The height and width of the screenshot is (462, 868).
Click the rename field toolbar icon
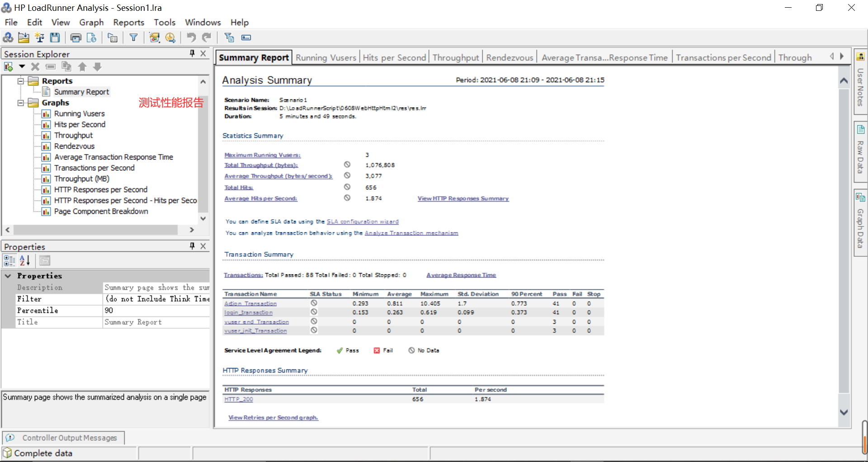click(x=246, y=38)
